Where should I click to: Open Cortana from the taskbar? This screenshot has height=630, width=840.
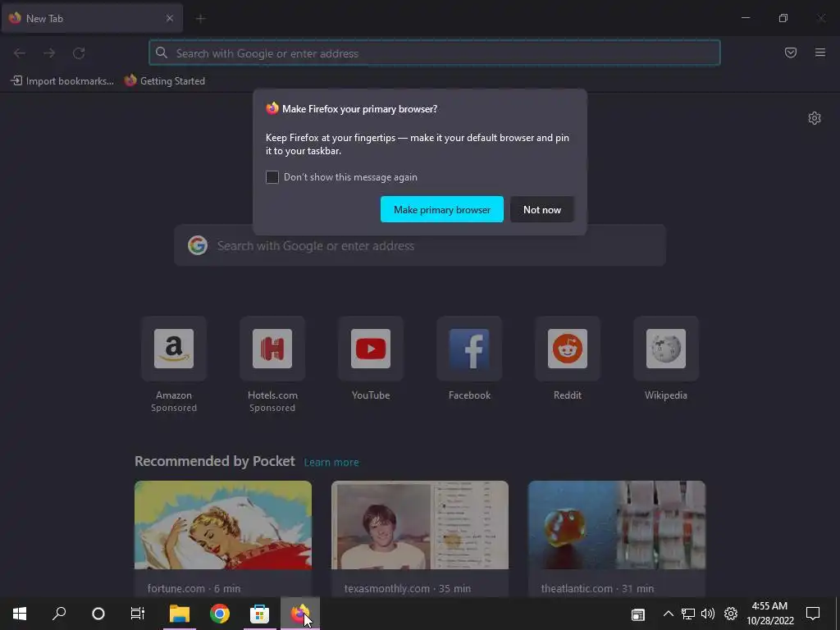click(98, 614)
